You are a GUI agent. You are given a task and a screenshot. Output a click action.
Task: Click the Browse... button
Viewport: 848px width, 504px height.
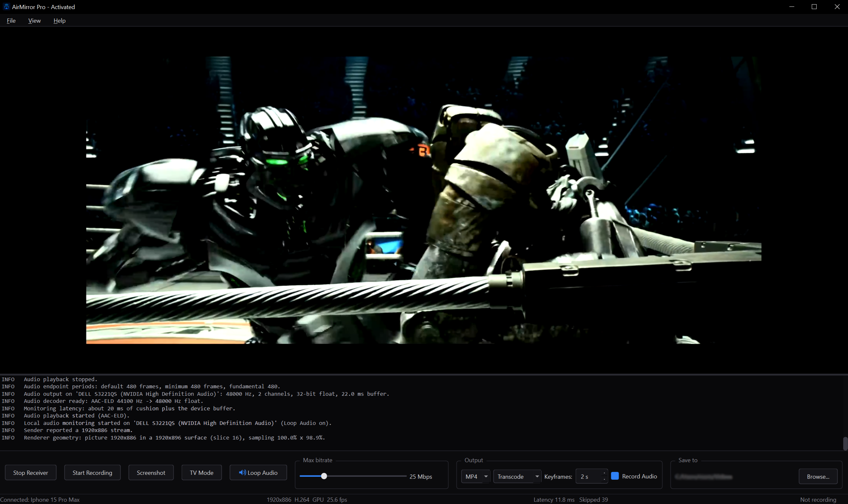[818, 476]
